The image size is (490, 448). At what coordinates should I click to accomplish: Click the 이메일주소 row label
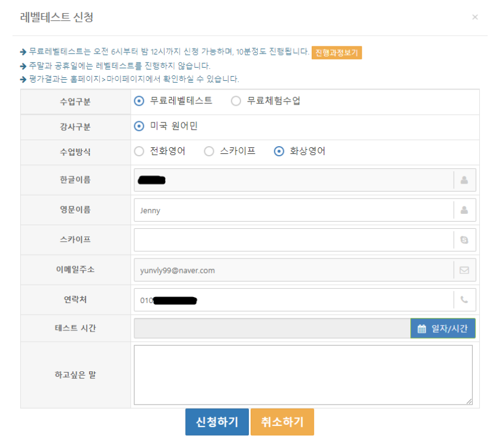click(x=75, y=270)
